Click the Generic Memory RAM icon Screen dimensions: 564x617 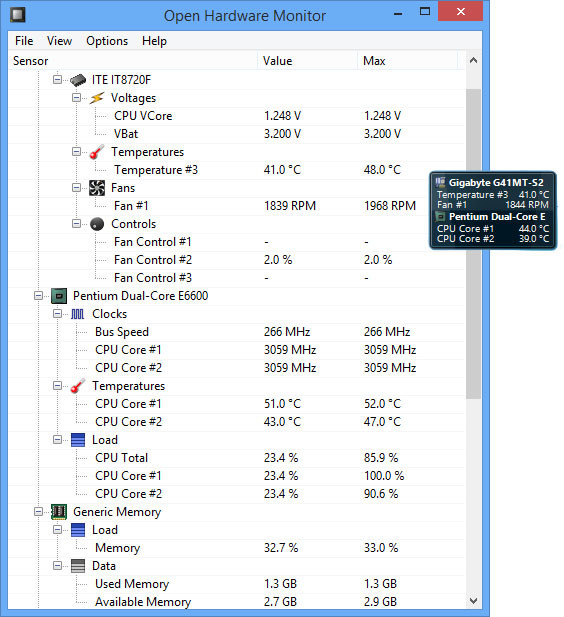click(x=59, y=512)
